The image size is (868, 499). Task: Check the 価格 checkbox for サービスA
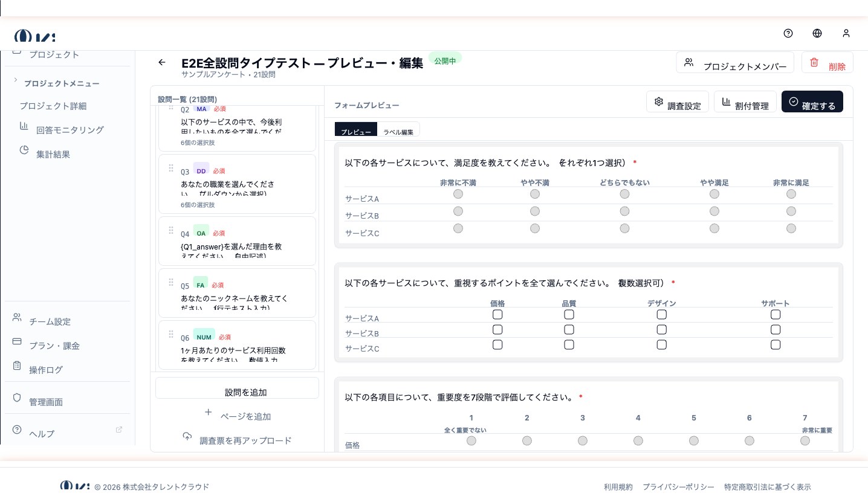coord(497,315)
